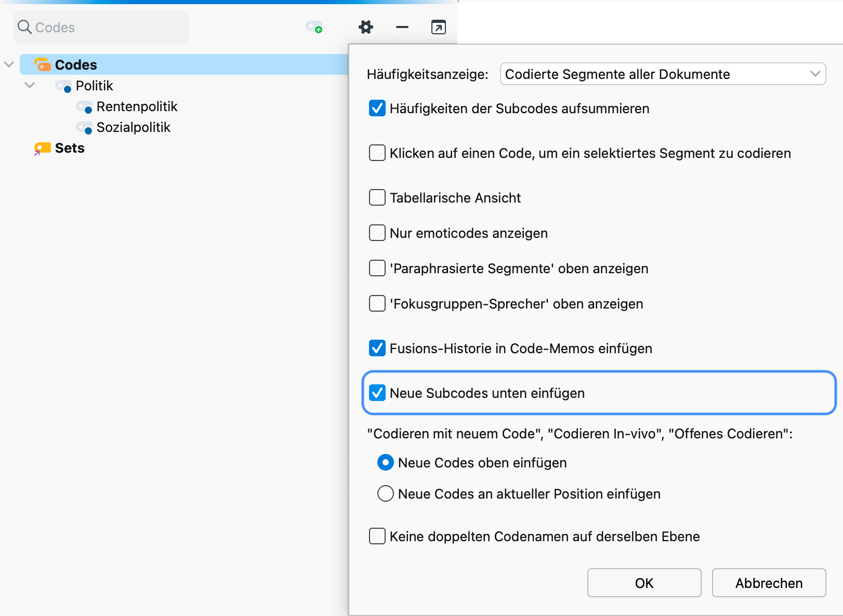
Task: Cancel the dialog with Abbrechen
Action: [768, 583]
